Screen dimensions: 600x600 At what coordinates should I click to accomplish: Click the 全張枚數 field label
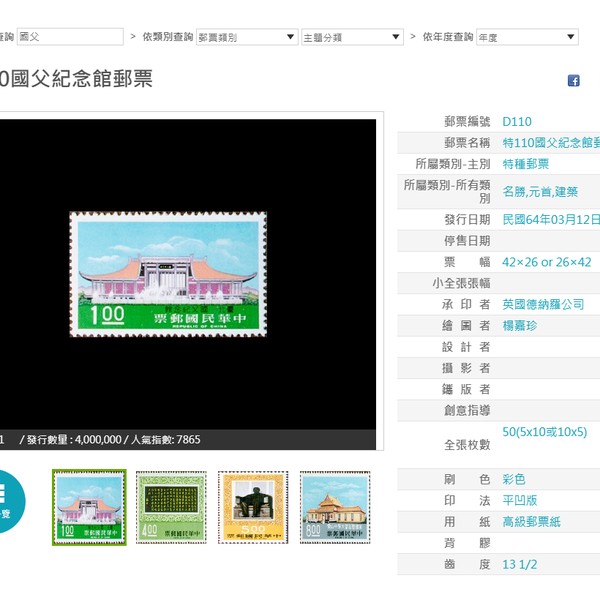coord(467,445)
